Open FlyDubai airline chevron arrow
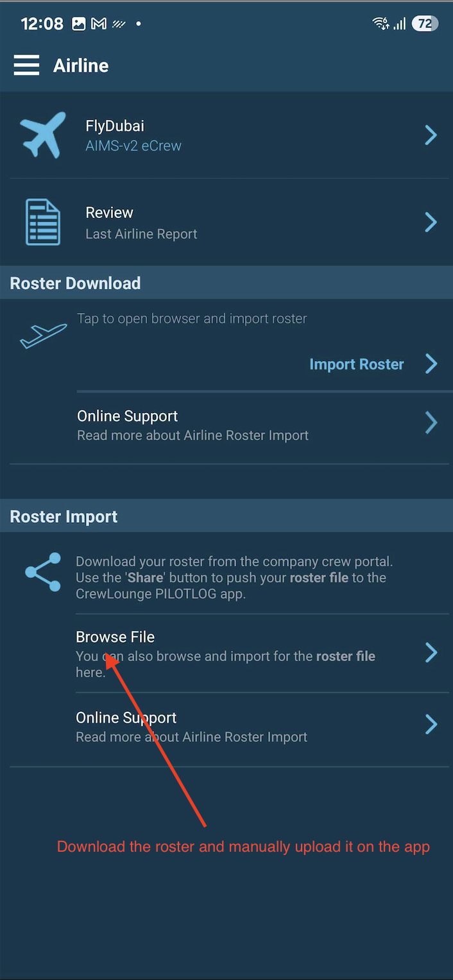Viewport: 453px width, 980px height. click(431, 135)
